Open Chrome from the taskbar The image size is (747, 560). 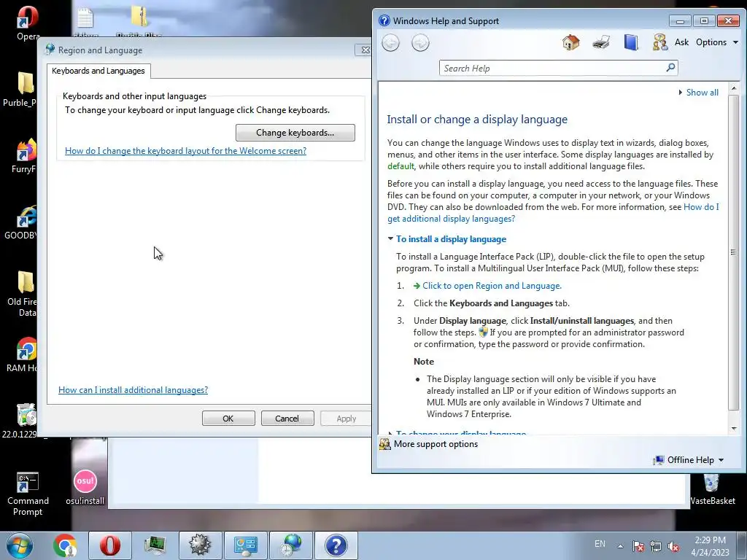65,545
